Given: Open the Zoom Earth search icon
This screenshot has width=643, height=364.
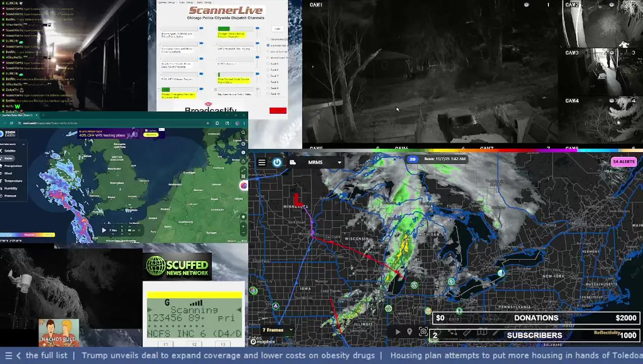Looking at the screenshot, I should coord(243,132).
